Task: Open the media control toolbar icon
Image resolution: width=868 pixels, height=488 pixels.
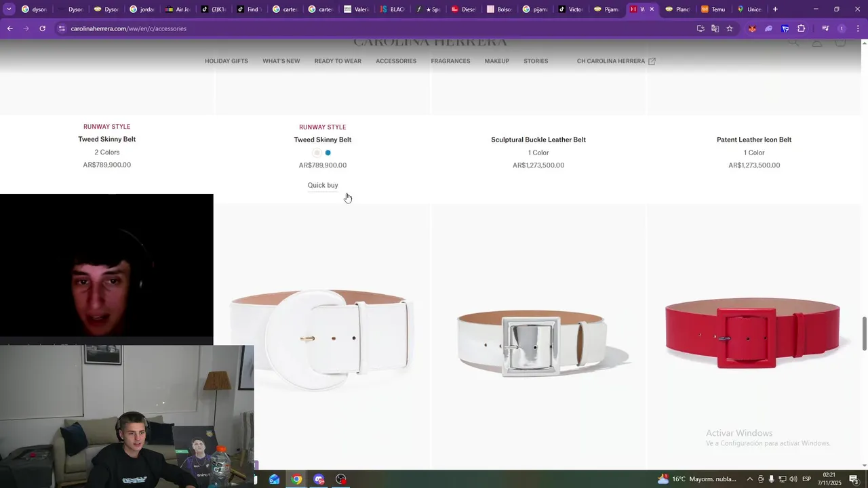Action: 825,28
